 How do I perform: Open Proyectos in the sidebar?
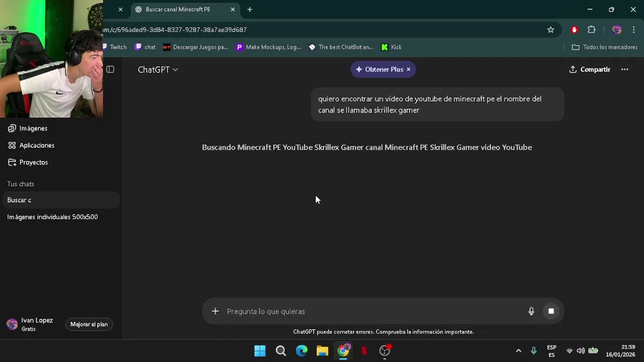28,162
